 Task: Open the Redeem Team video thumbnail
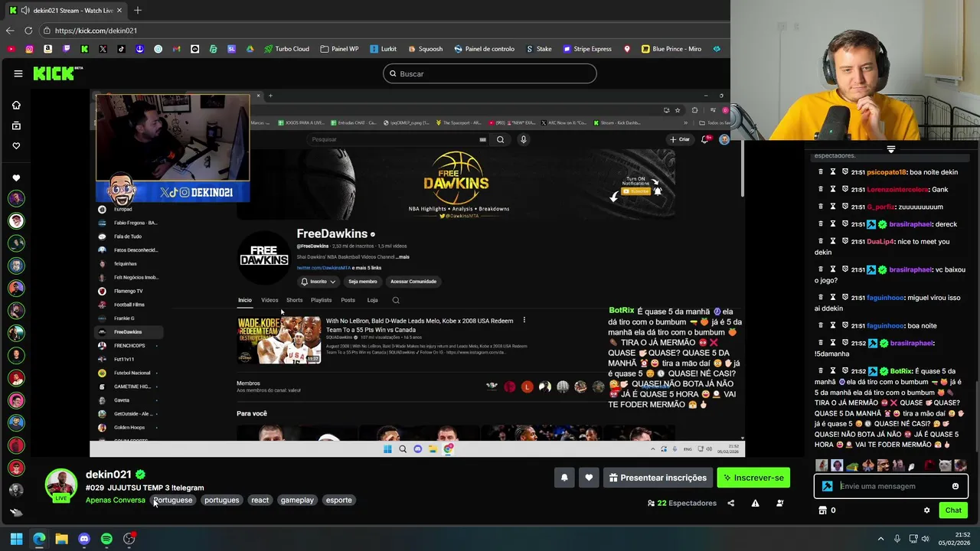(279, 340)
